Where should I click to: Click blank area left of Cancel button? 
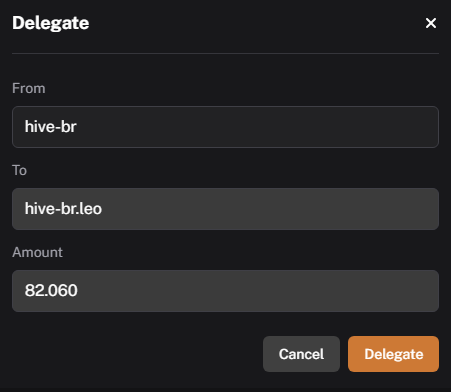click(x=137, y=354)
